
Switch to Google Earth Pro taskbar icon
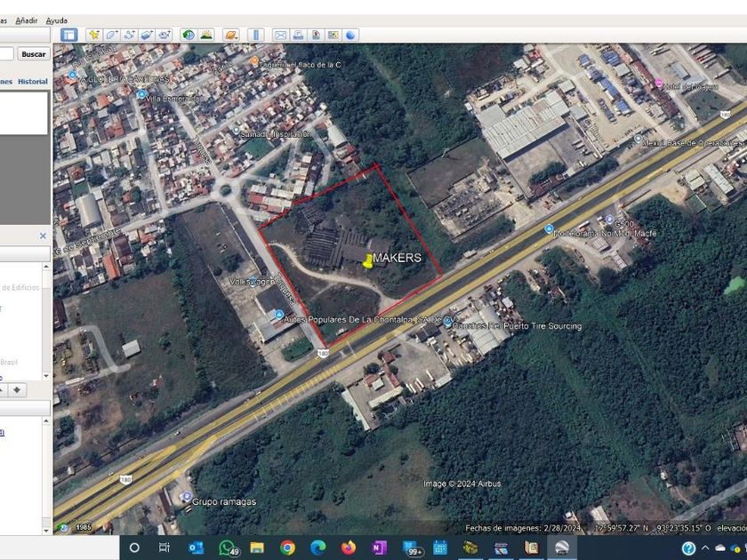pyautogui.click(x=562, y=548)
